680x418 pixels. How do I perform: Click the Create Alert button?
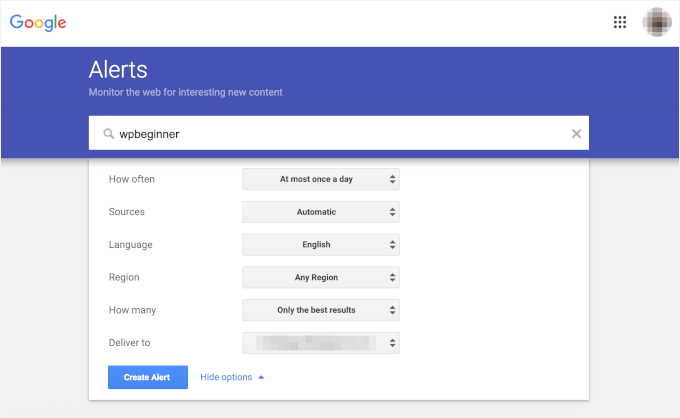(147, 377)
